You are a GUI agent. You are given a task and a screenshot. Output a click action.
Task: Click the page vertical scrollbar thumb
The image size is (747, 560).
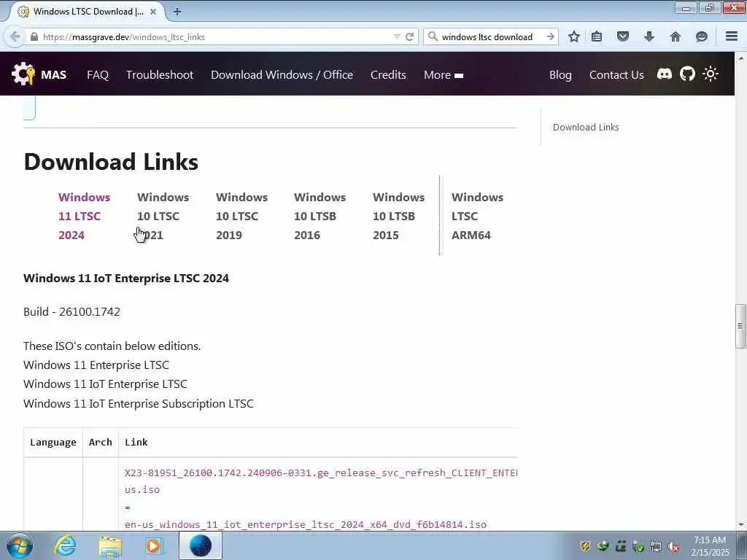pyautogui.click(x=740, y=326)
